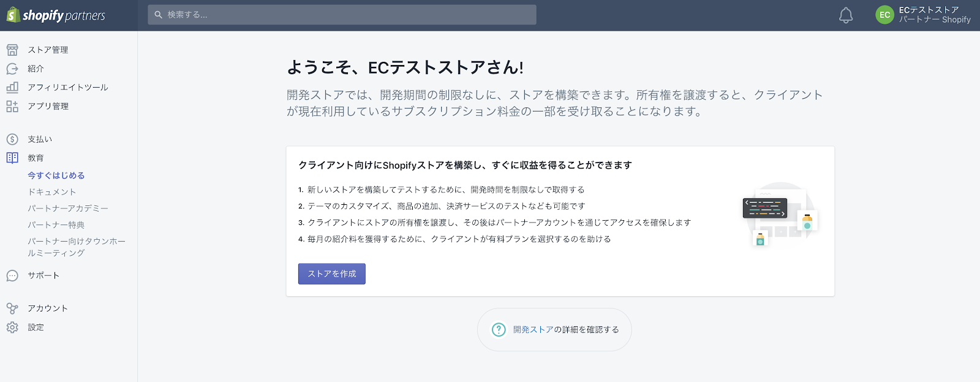
Task: Click the ストア管理 storefront icon
Action: click(x=12, y=50)
